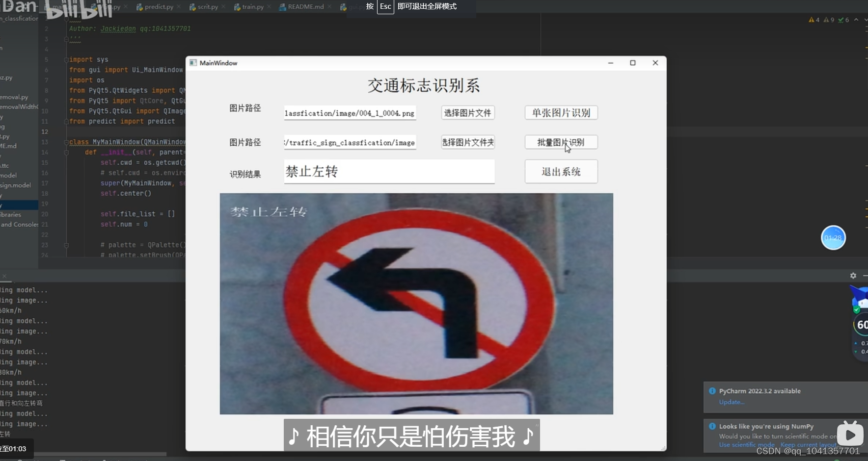Select the 'emoval.py' file in project tree
Screen dimensions: 868x461
14,97
